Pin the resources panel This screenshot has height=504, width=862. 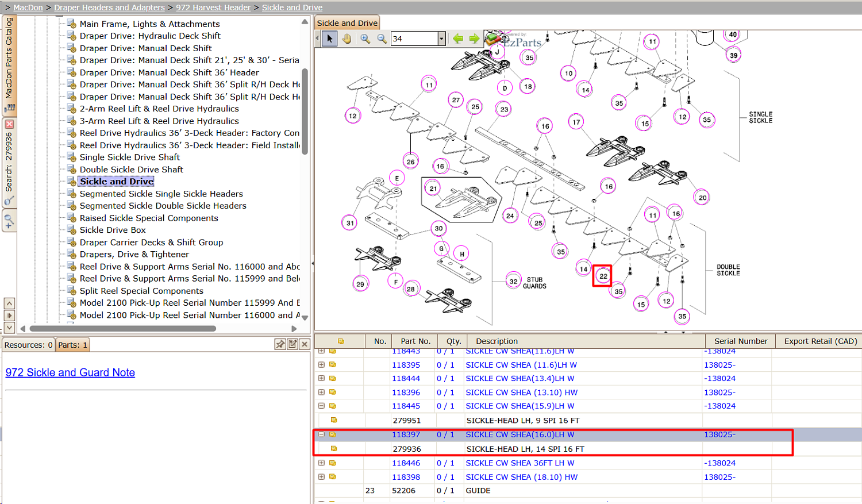coord(280,344)
